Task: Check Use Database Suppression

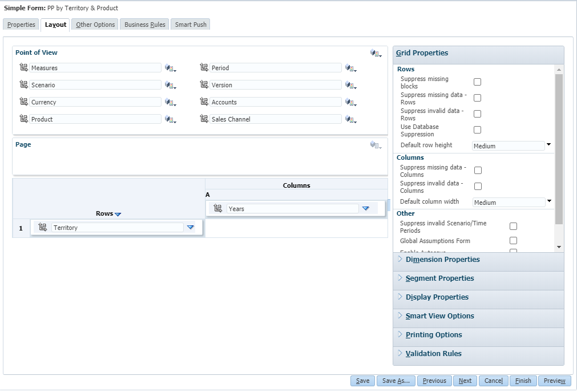Action: (477, 130)
